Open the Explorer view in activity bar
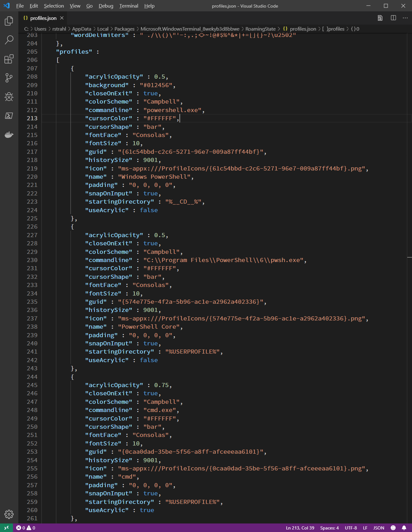Viewport: 412px width, 532px height. (x=9, y=21)
